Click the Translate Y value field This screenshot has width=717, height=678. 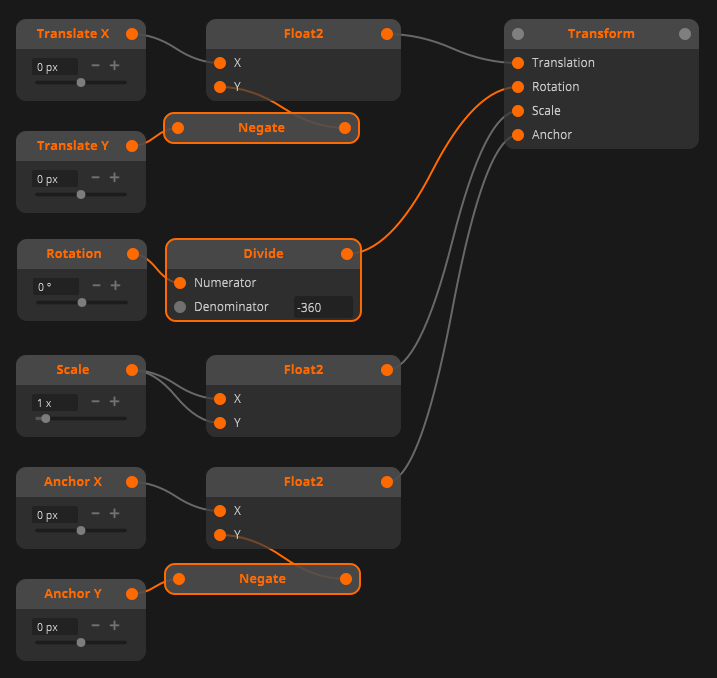54,179
